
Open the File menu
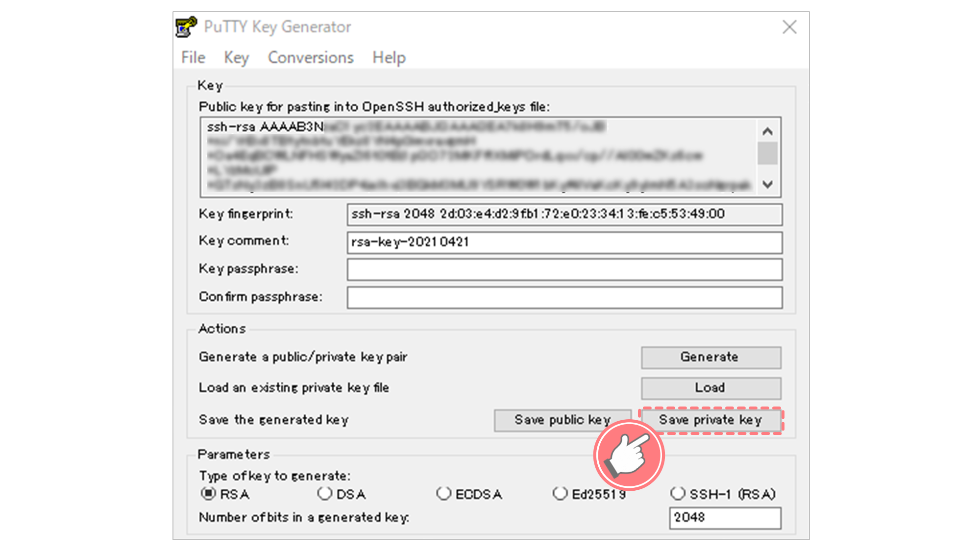pyautogui.click(x=193, y=58)
